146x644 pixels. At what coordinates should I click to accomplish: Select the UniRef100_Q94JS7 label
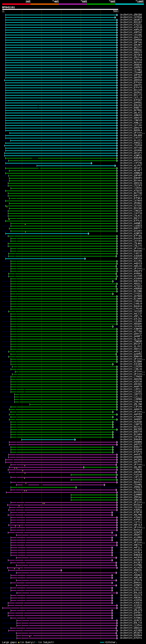click(x=131, y=37)
